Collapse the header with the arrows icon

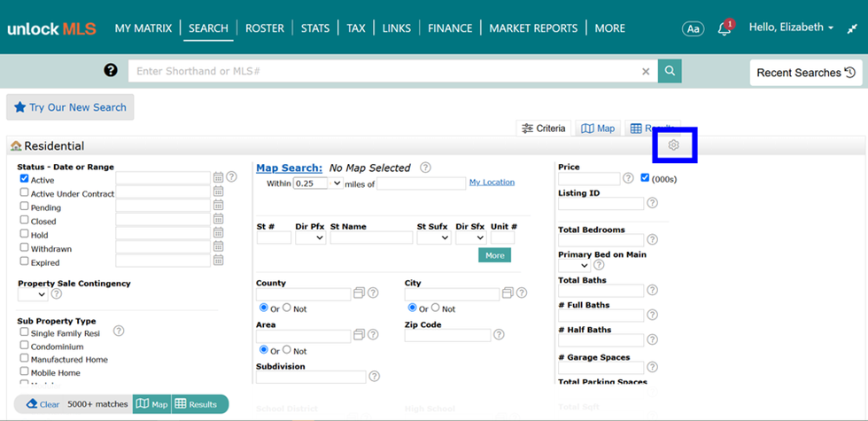point(852,28)
